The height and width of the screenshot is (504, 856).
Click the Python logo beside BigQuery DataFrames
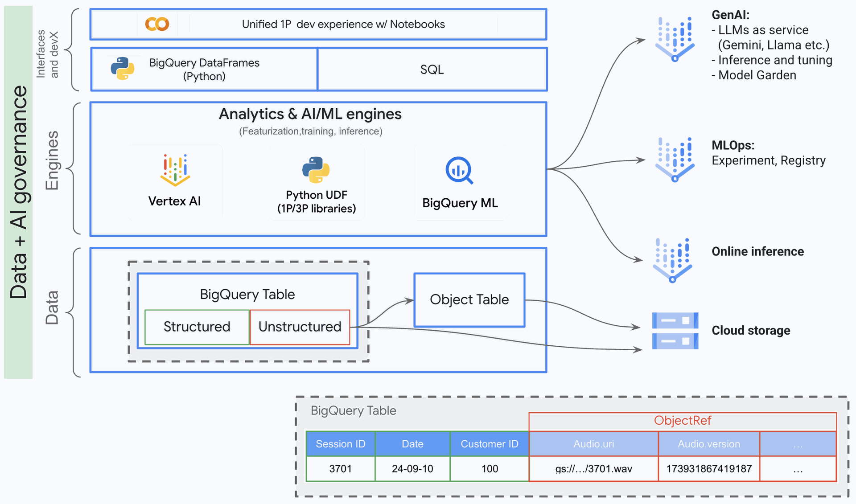click(x=123, y=69)
